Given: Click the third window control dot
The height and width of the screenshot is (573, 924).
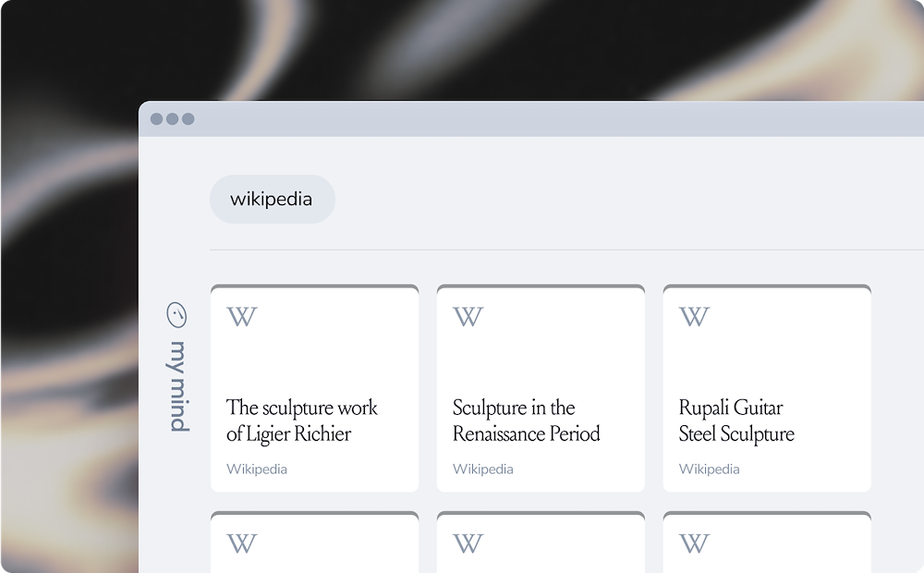Looking at the screenshot, I should 188,119.
